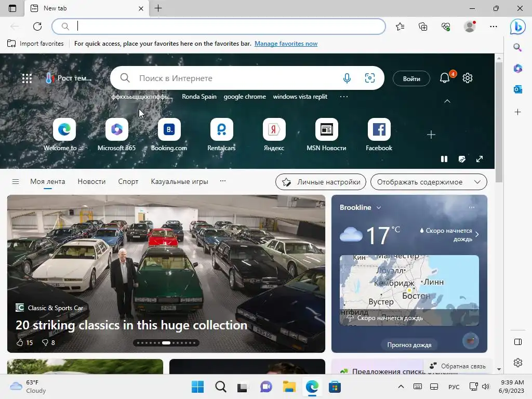Open page settings gear icon
Screen dimensions: 532x399
click(468, 78)
